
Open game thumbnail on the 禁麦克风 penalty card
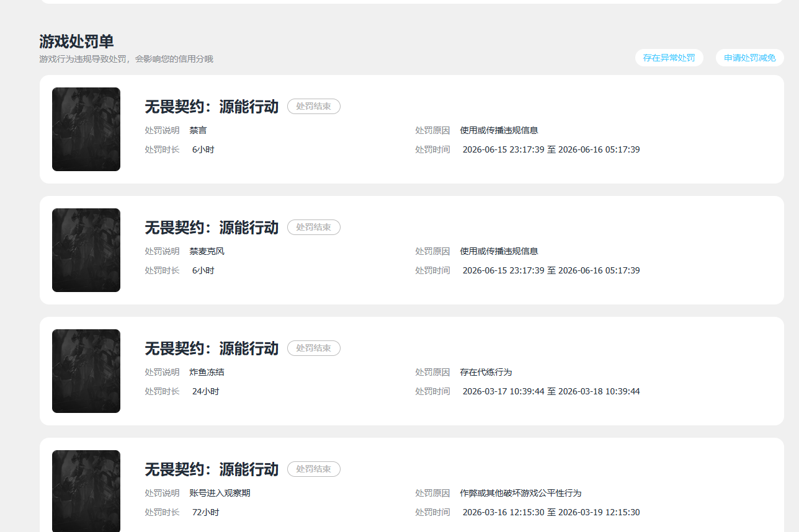point(86,250)
